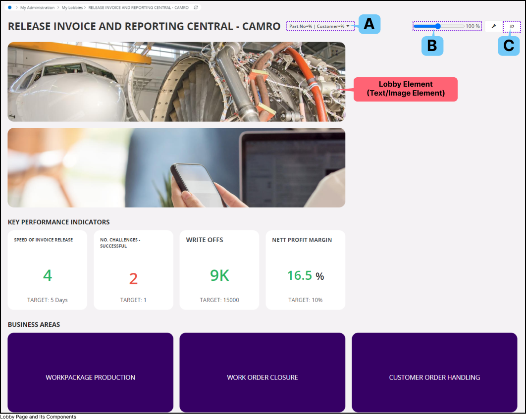Click the phone and laptop image
This screenshot has height=420, width=526.
tap(176, 167)
